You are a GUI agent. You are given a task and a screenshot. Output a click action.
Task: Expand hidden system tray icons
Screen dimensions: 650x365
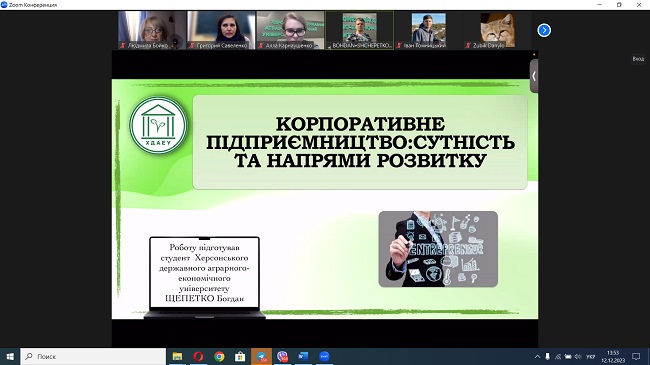(x=537, y=356)
